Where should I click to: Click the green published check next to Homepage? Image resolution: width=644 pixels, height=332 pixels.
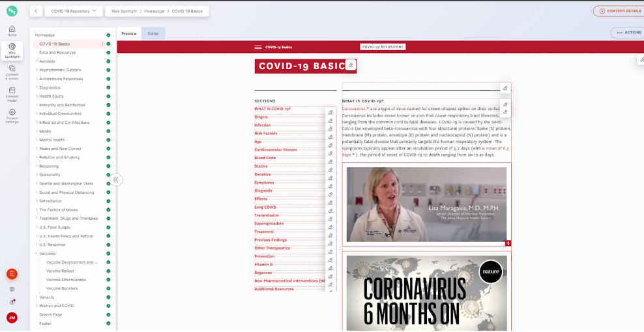(108, 35)
